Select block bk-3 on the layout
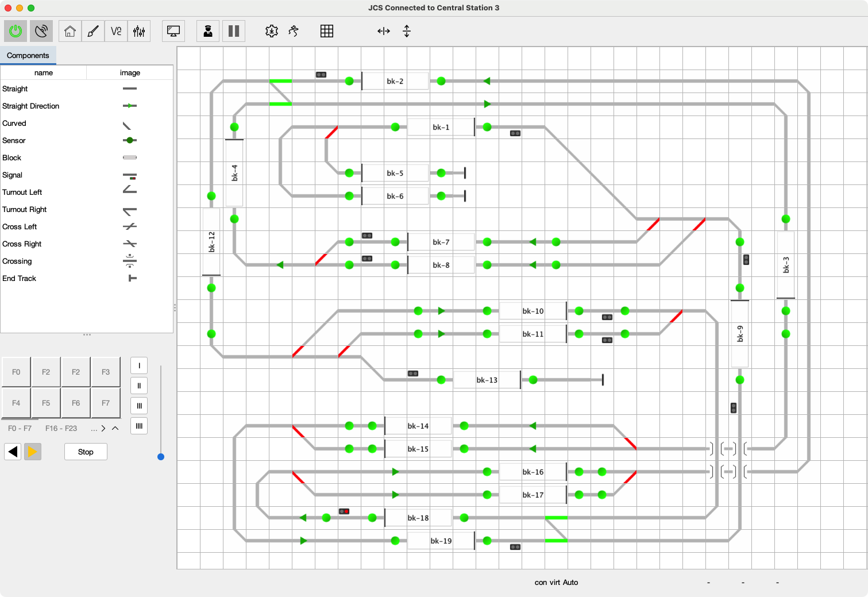This screenshot has width=868, height=597. click(x=786, y=265)
